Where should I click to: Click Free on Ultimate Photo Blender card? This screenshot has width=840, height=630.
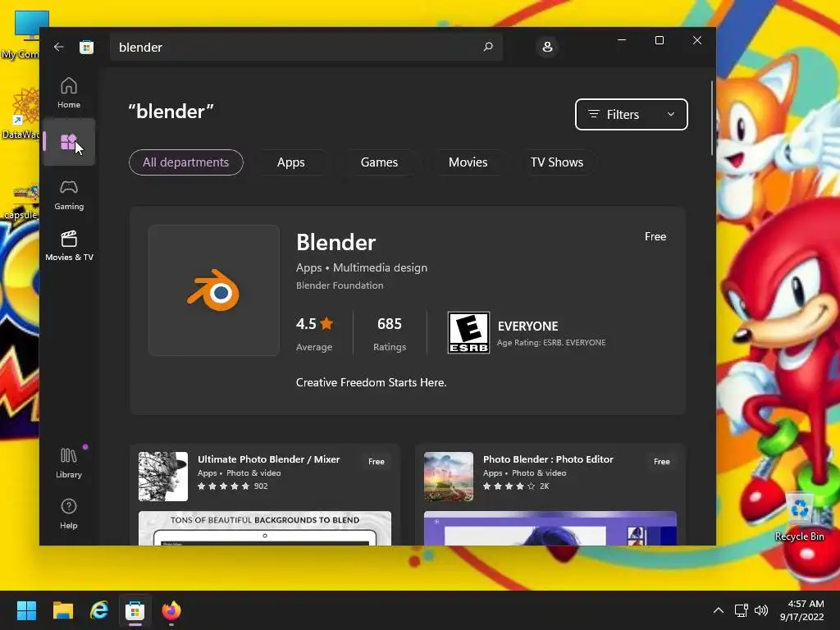(x=376, y=461)
